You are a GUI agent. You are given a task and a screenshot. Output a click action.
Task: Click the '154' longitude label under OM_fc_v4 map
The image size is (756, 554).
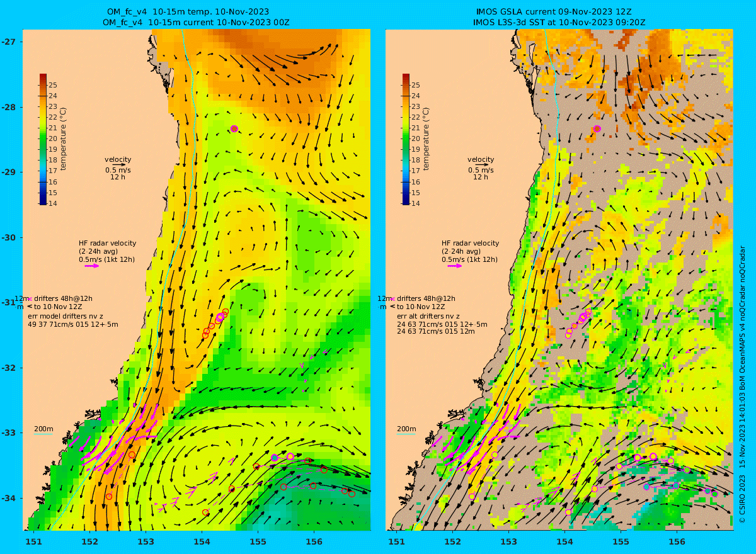click(x=202, y=541)
